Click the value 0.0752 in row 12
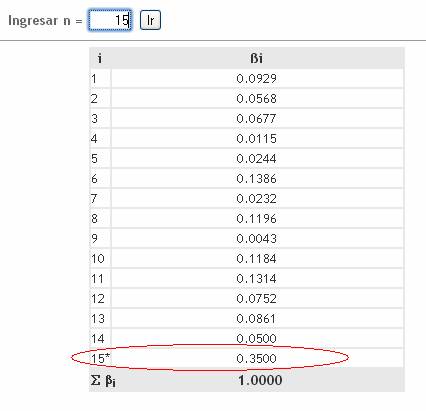This screenshot has height=411, width=426. tap(256, 299)
